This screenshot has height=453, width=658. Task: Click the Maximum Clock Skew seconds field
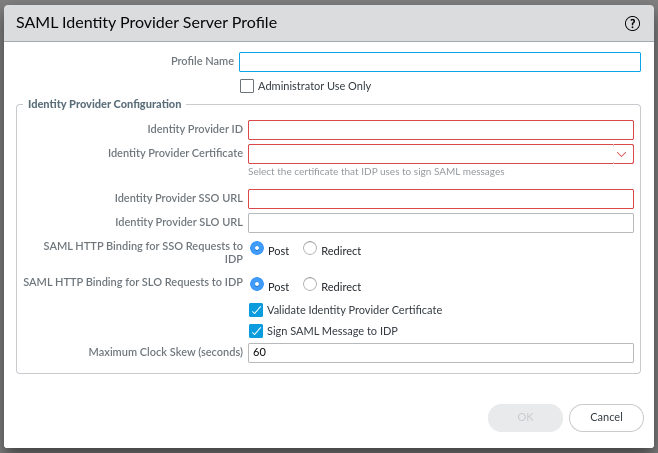(x=441, y=353)
